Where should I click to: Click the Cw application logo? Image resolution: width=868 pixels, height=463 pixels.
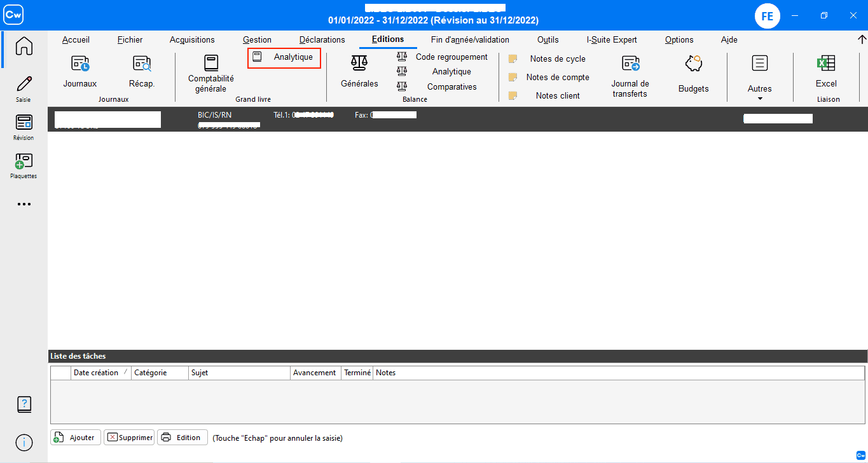tap(13, 15)
